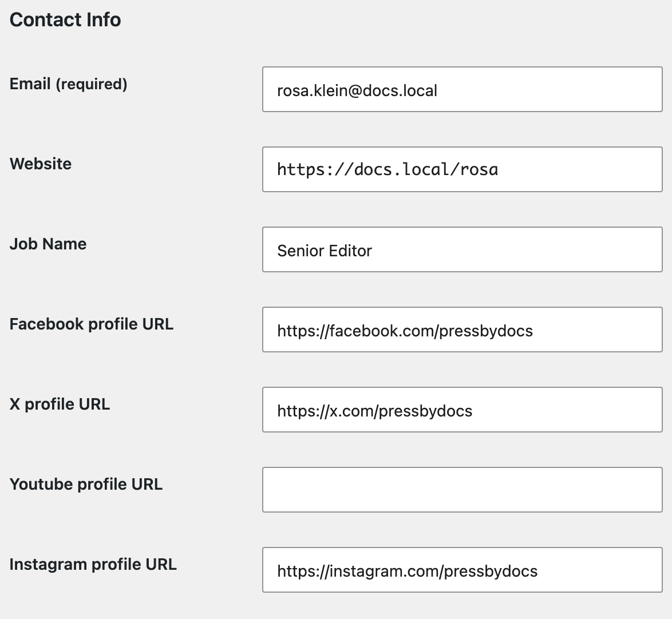Click the 'Email (required)' label
The width and height of the screenshot is (672, 619).
point(69,84)
